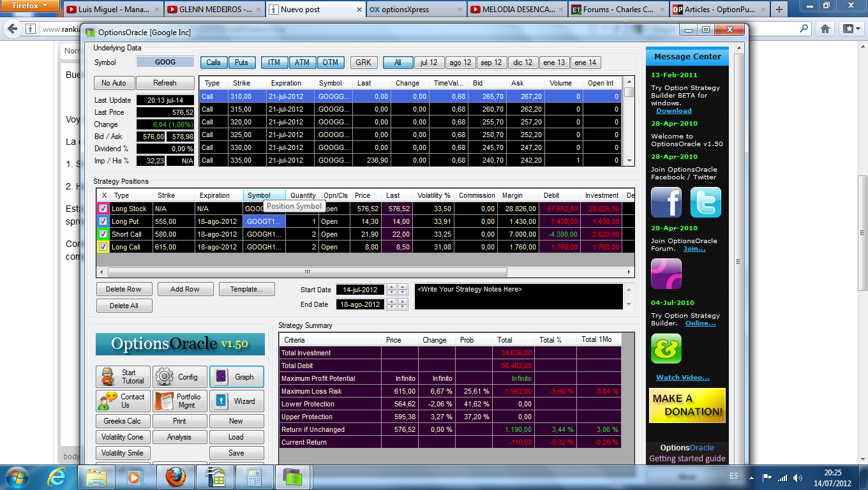The width and height of the screenshot is (868, 490).
Task: Click the GOOG Symbol input field
Action: pos(165,63)
